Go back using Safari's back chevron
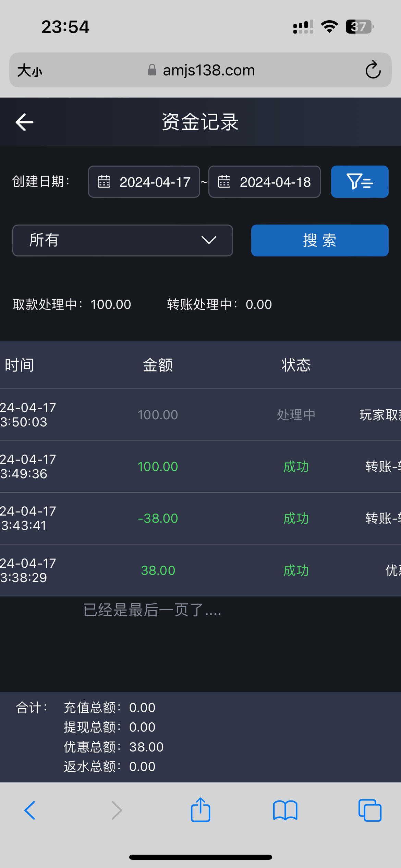Image resolution: width=401 pixels, height=868 pixels. [30, 810]
